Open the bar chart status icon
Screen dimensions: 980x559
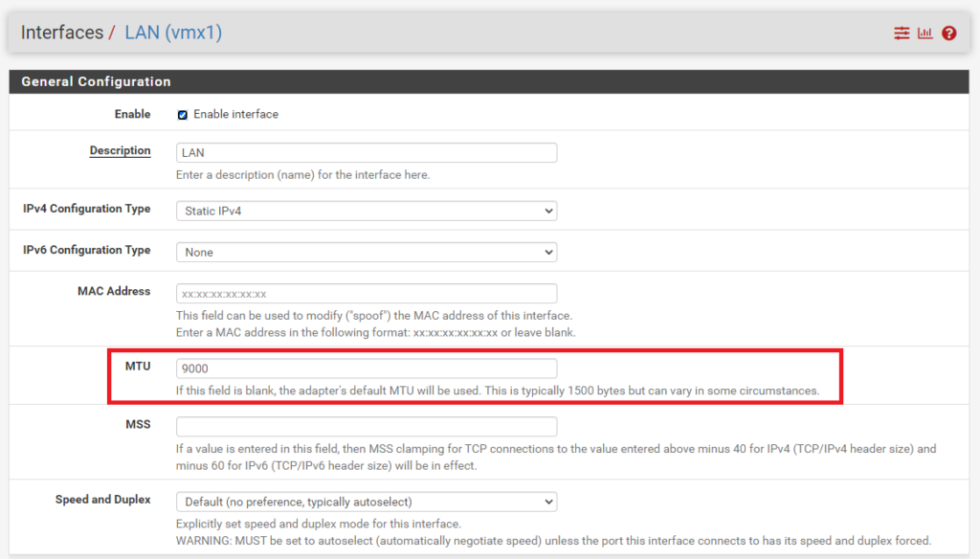coord(924,34)
